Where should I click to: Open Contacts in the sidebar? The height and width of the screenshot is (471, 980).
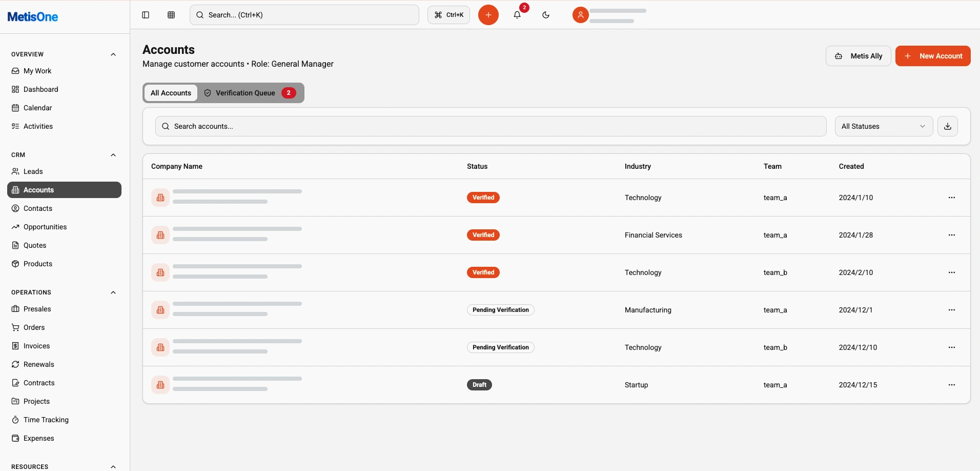click(x=64, y=208)
